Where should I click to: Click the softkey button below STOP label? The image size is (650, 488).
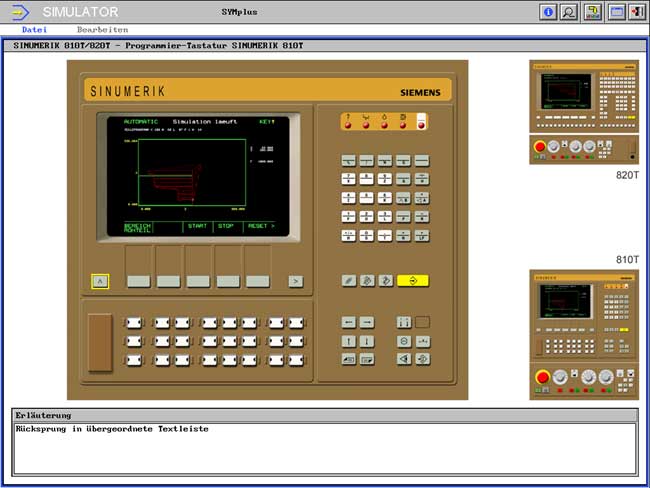pyautogui.click(x=228, y=282)
